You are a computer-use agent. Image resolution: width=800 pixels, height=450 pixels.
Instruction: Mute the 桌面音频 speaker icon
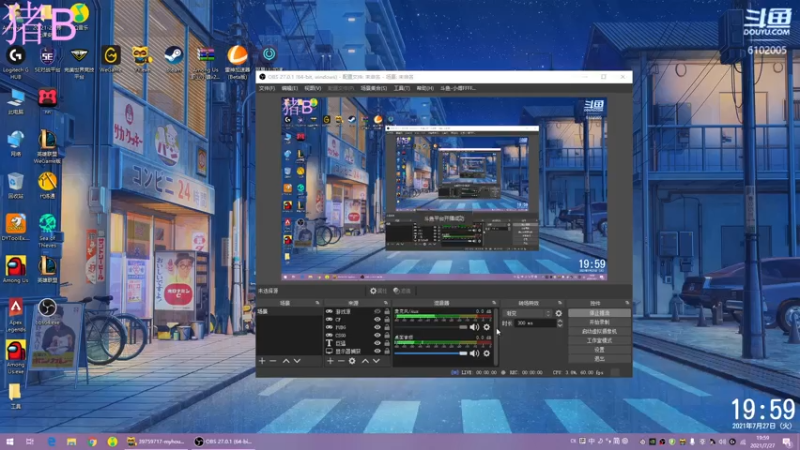[474, 353]
